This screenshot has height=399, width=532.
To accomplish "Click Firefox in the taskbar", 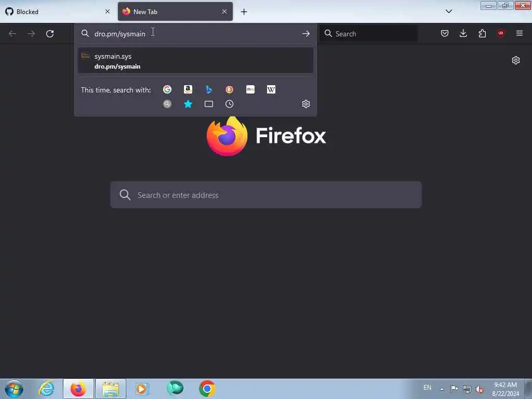I will tap(78, 389).
